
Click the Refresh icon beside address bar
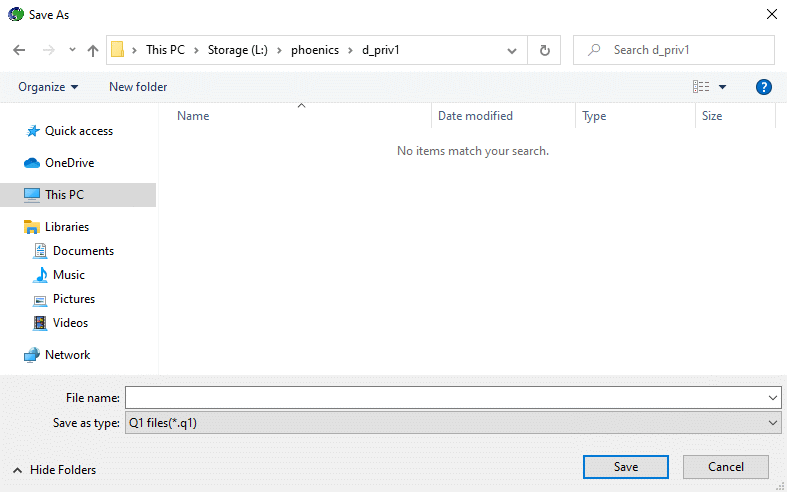coord(544,50)
